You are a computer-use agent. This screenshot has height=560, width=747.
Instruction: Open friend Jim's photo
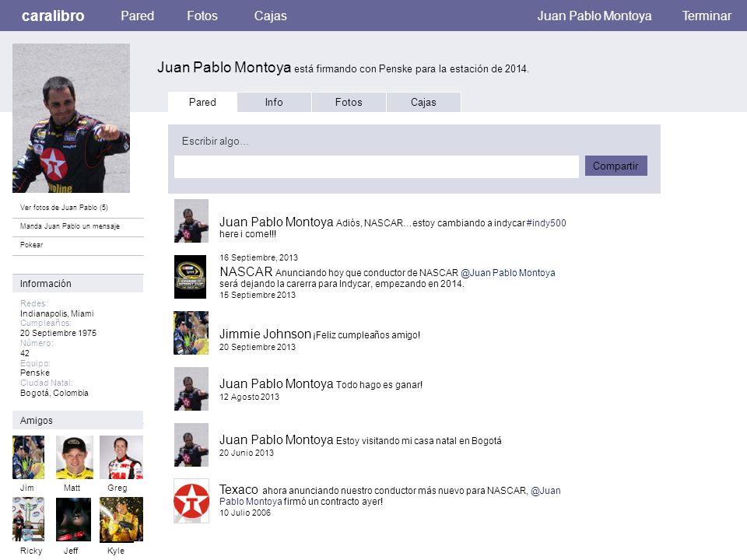(28, 457)
